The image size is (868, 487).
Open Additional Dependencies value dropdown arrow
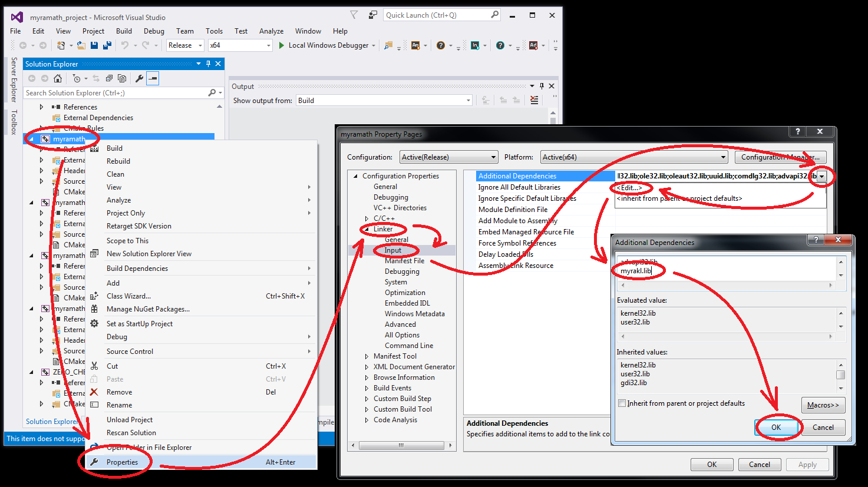[x=821, y=176]
